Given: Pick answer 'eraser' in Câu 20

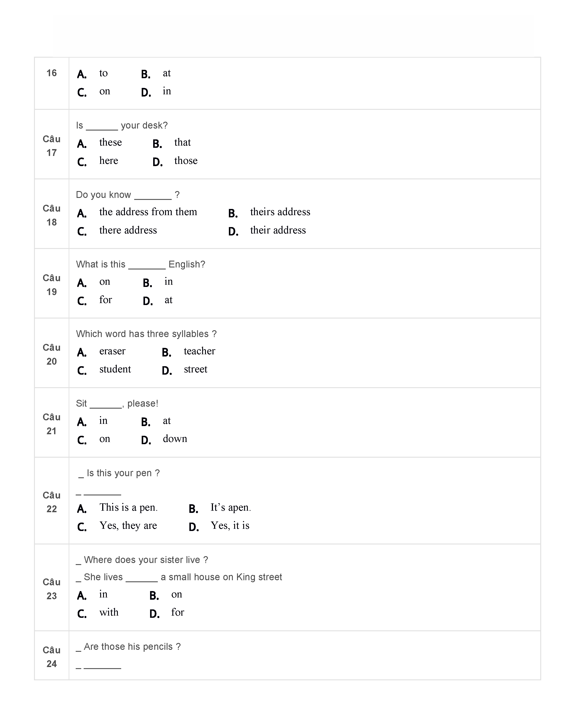Looking at the screenshot, I should tap(112, 351).
